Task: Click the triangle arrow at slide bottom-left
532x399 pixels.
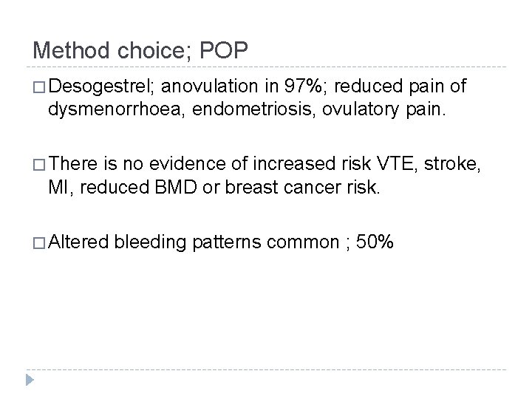Action: 30,380
